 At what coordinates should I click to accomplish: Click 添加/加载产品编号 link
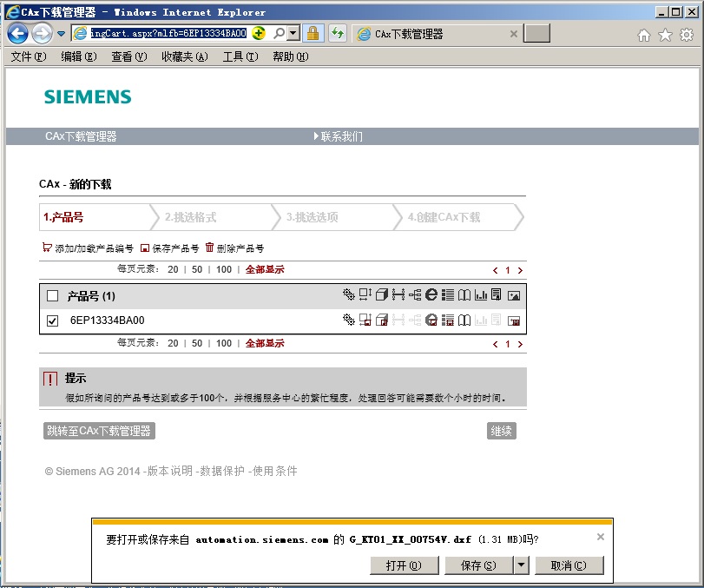pyautogui.click(x=88, y=248)
